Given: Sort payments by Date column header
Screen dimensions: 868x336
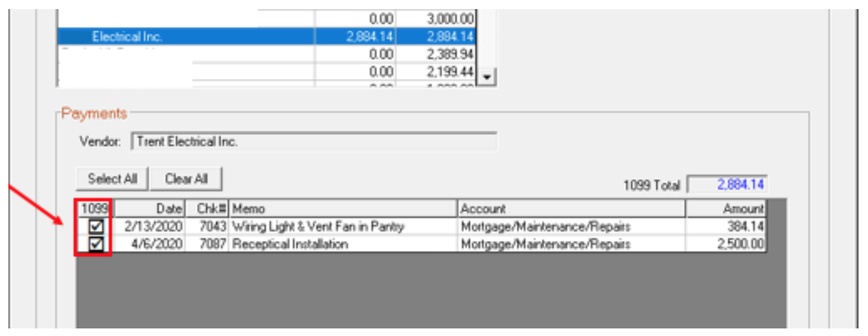Looking at the screenshot, I should pyautogui.click(x=150, y=208).
